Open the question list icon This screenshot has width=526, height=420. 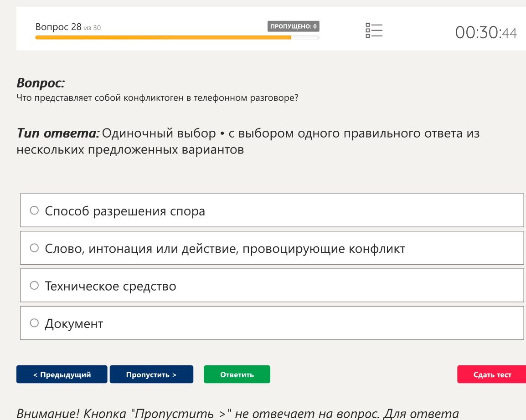[374, 30]
